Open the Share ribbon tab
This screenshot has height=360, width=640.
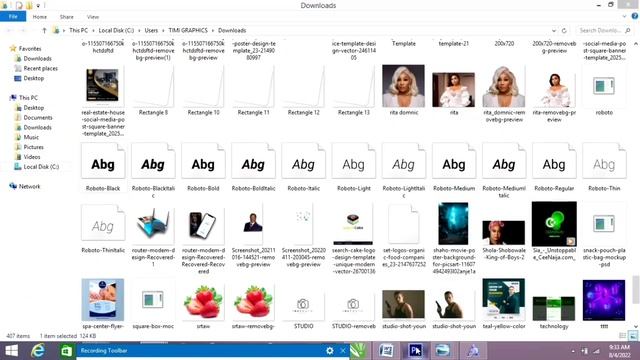click(67, 17)
